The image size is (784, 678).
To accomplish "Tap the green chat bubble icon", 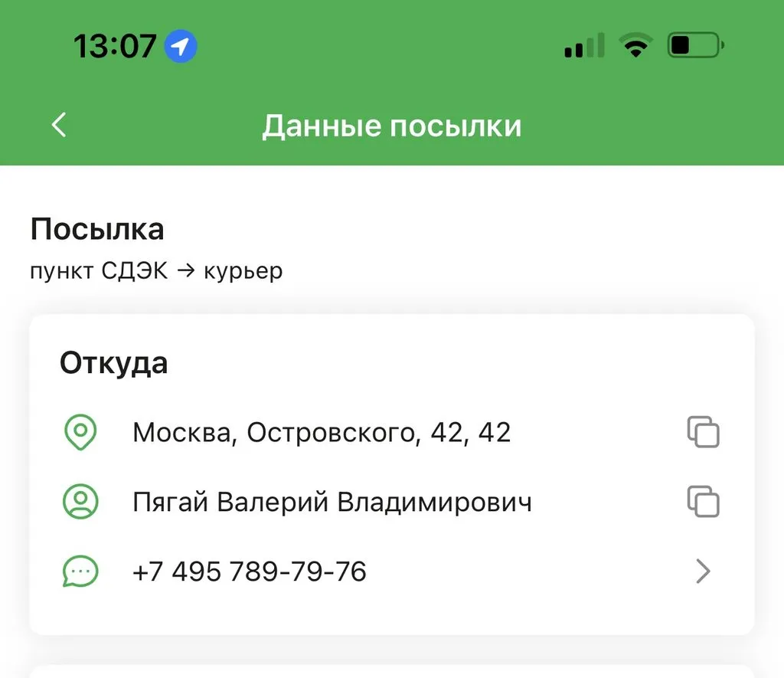I will click(80, 572).
